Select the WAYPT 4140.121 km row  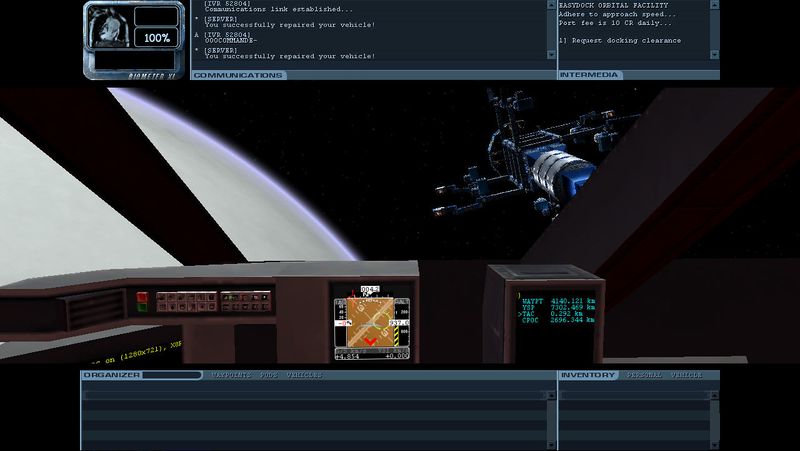(558, 301)
